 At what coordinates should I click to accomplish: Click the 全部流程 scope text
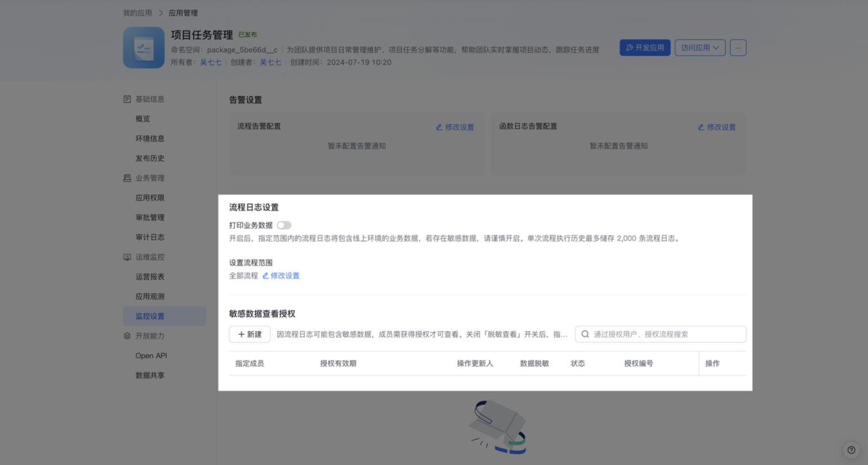click(x=243, y=276)
